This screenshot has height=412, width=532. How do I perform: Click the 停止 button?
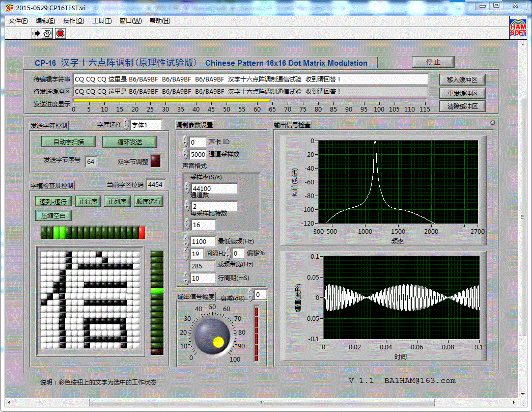coord(433,62)
